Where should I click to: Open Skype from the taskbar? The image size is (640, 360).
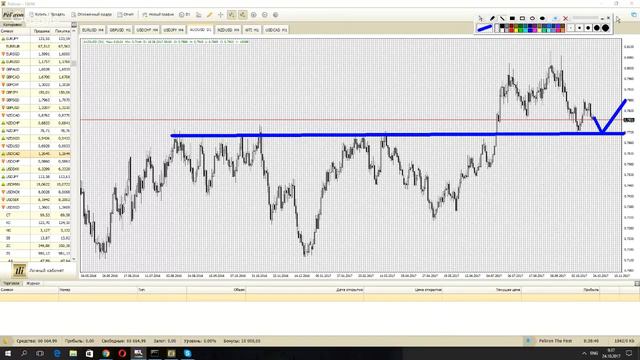[187, 353]
